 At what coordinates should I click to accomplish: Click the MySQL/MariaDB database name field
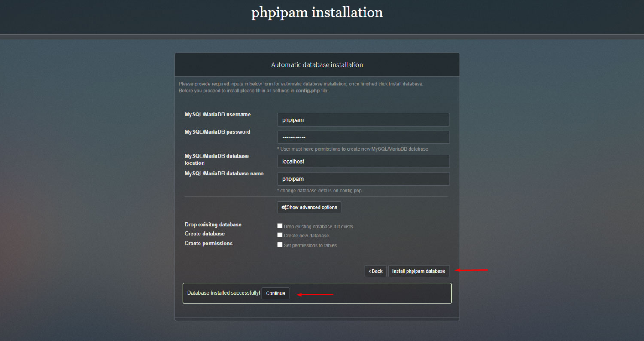click(363, 179)
